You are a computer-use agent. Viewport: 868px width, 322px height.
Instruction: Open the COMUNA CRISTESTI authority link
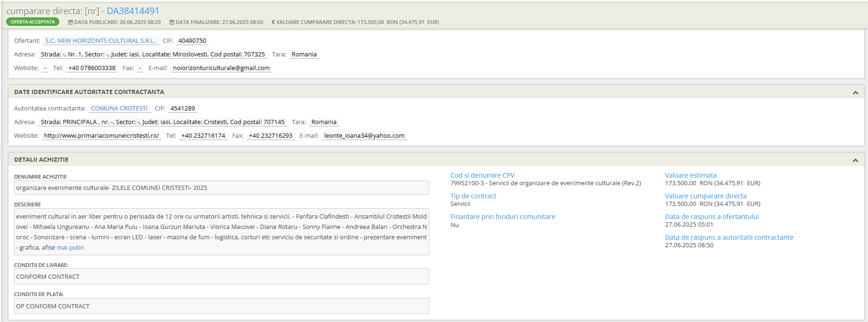coord(120,109)
